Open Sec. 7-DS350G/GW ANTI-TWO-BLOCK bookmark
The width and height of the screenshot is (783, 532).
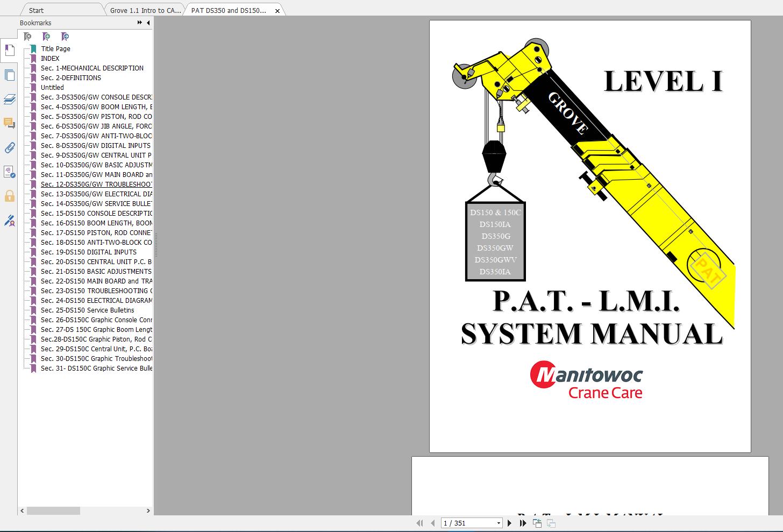[96, 136]
